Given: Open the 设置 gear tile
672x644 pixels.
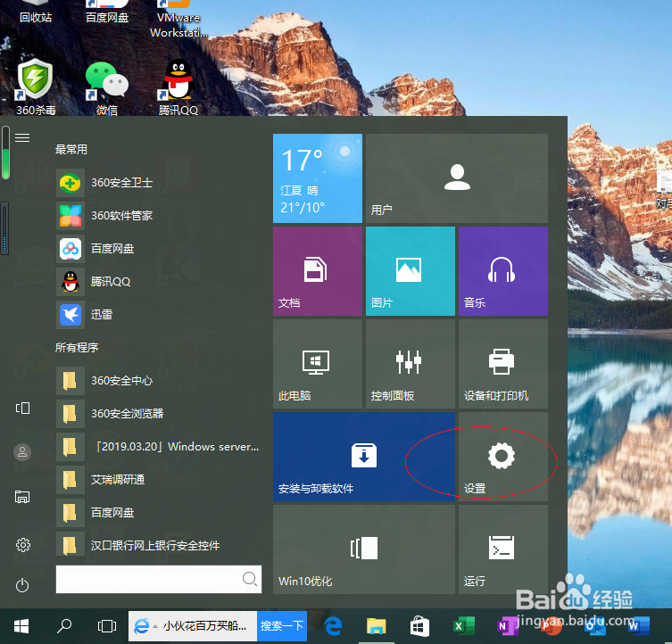Looking at the screenshot, I should click(x=503, y=457).
